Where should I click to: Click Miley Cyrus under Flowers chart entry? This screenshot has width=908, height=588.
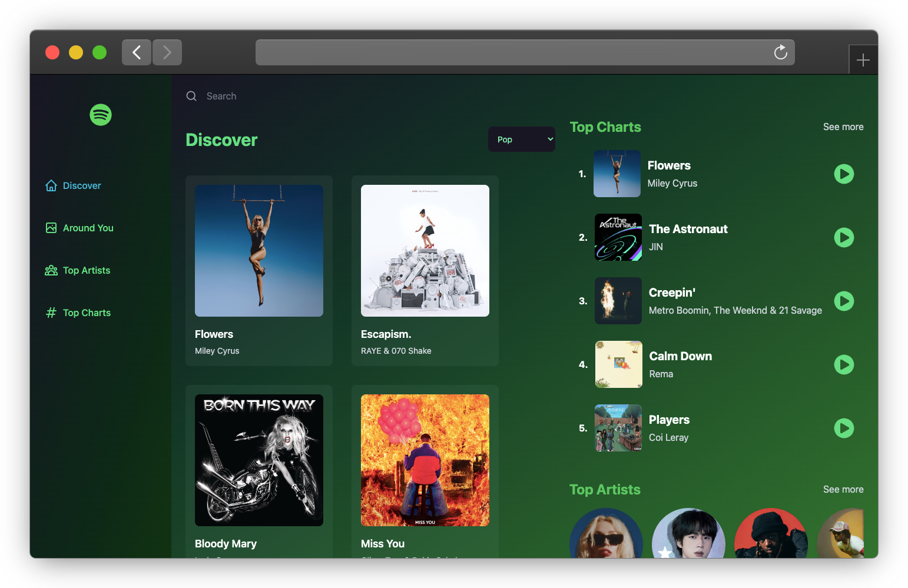click(x=672, y=183)
